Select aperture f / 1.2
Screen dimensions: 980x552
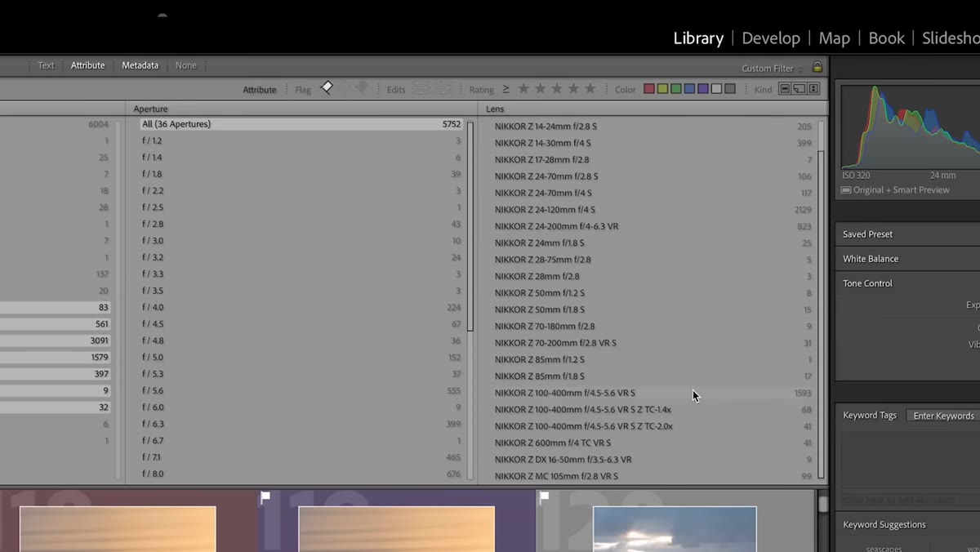(x=301, y=140)
